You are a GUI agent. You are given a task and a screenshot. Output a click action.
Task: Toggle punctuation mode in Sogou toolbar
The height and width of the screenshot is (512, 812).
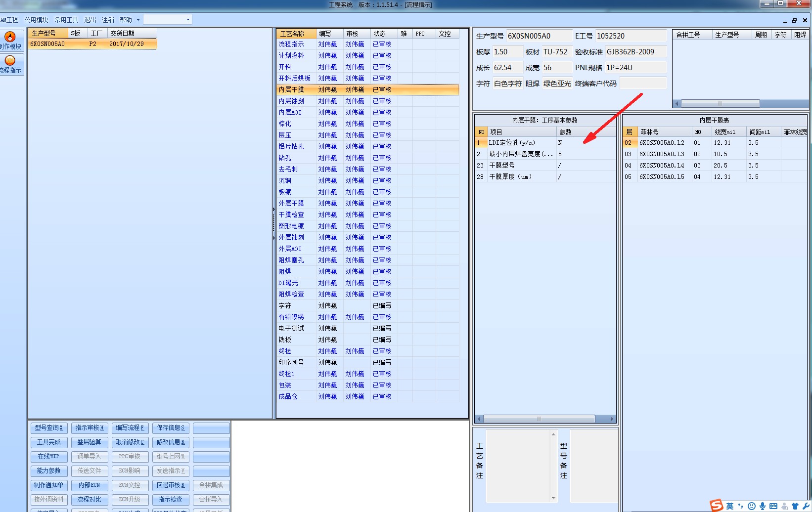click(x=741, y=506)
